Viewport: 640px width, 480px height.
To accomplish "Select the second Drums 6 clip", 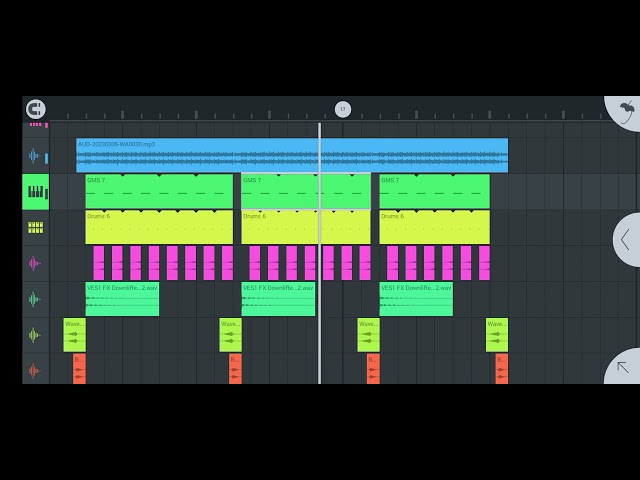I will point(306,227).
